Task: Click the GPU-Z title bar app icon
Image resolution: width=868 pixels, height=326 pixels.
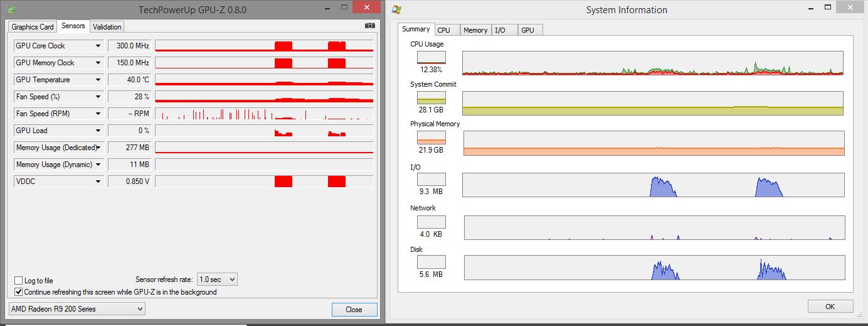Action: pos(11,10)
